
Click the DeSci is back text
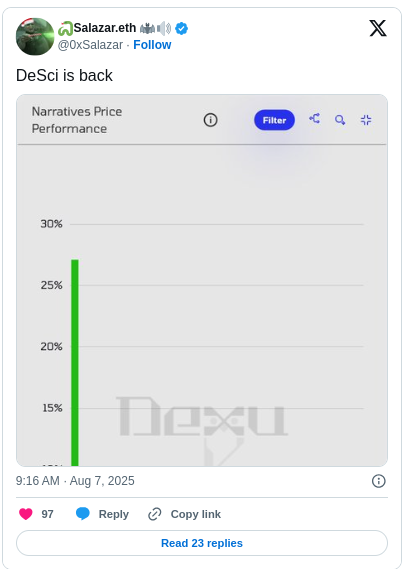[x=64, y=76]
